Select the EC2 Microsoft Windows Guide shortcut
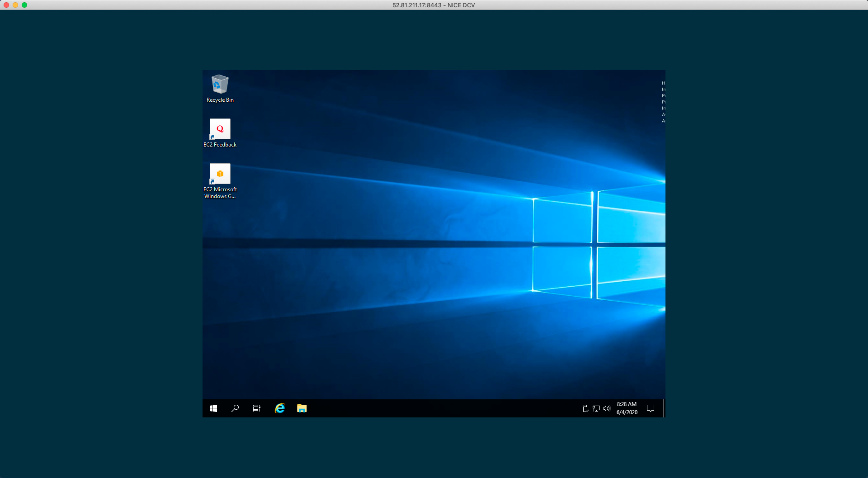 [220, 174]
